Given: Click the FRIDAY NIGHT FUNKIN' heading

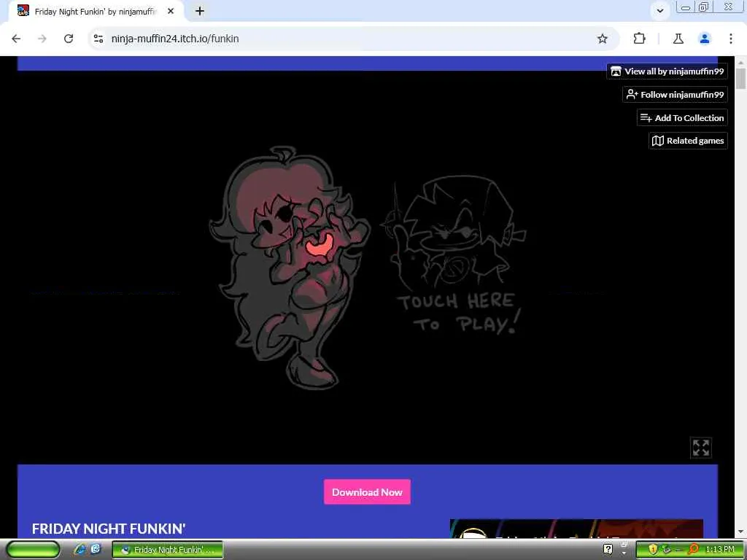Looking at the screenshot, I should point(109,529).
